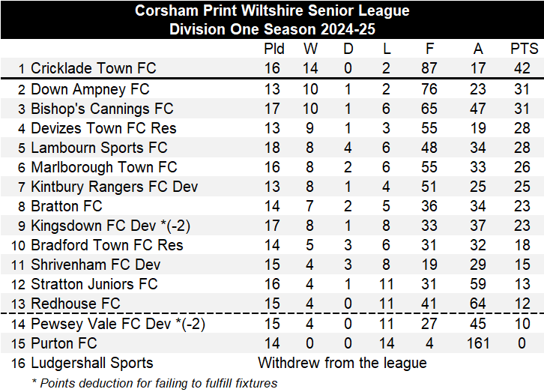Select the Down Ampney FC row name
The height and width of the screenshot is (392, 544).
[90, 89]
